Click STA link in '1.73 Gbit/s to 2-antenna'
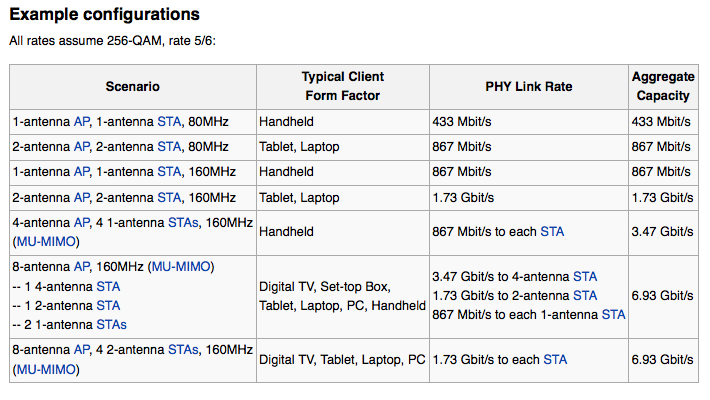The width and height of the screenshot is (710, 400). click(585, 295)
